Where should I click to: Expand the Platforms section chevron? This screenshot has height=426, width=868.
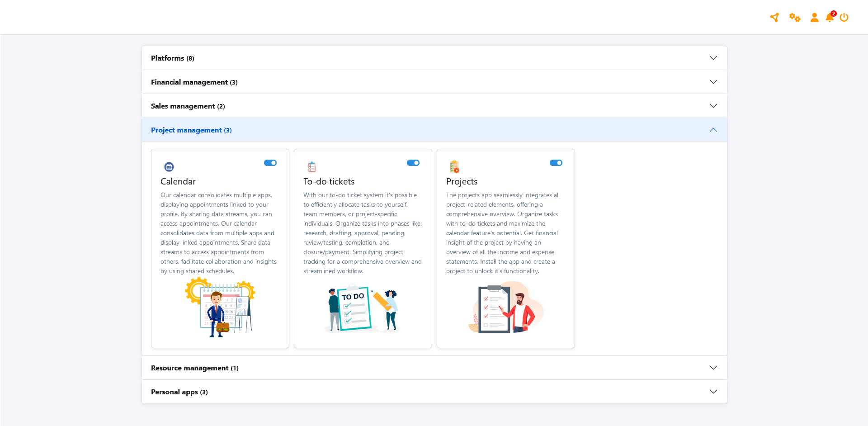click(x=713, y=58)
